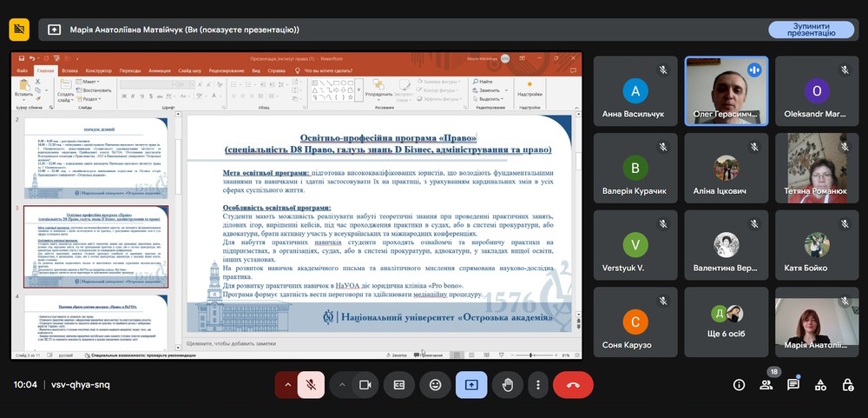Open the chat panel

(x=792, y=385)
